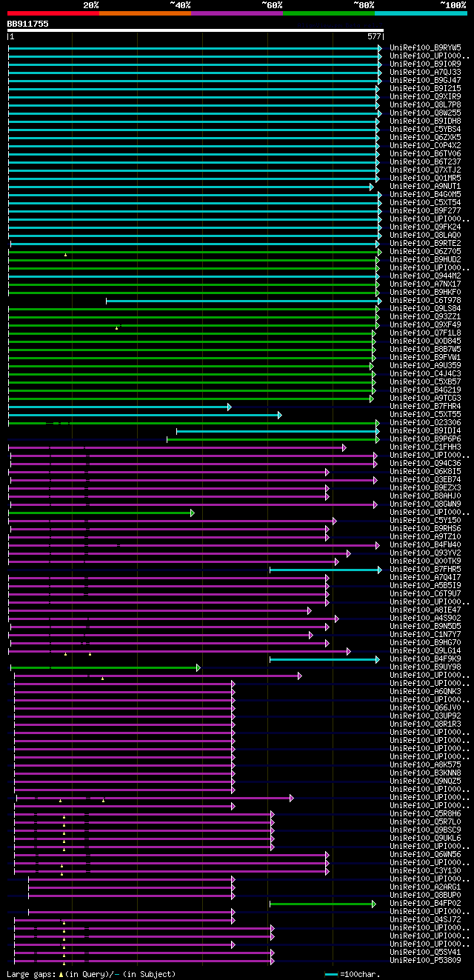Open hit UniRef100_Q8L7P8
This screenshot has height=980, width=474.
click(x=425, y=104)
